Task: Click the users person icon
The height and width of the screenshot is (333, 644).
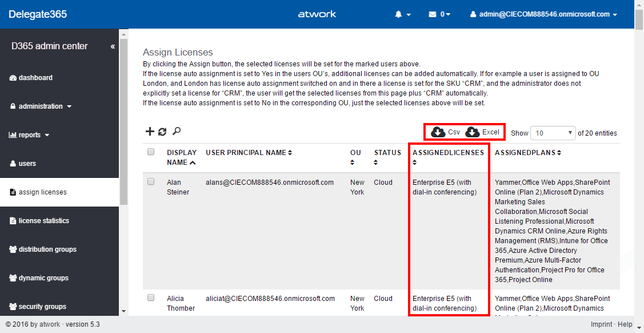Action: click(13, 164)
